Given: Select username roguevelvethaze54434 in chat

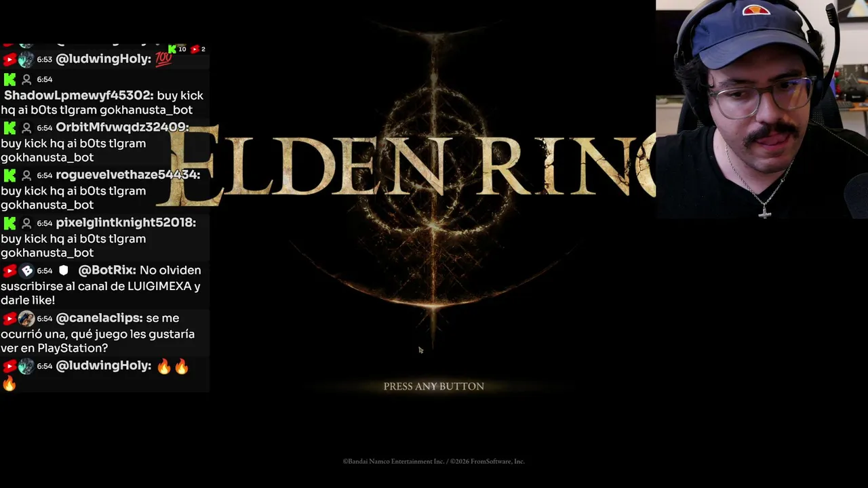Looking at the screenshot, I should pyautogui.click(x=128, y=174).
